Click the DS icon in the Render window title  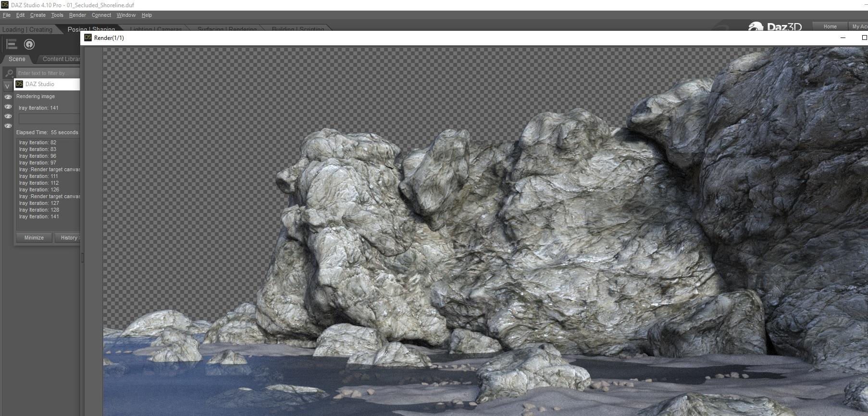pos(88,38)
